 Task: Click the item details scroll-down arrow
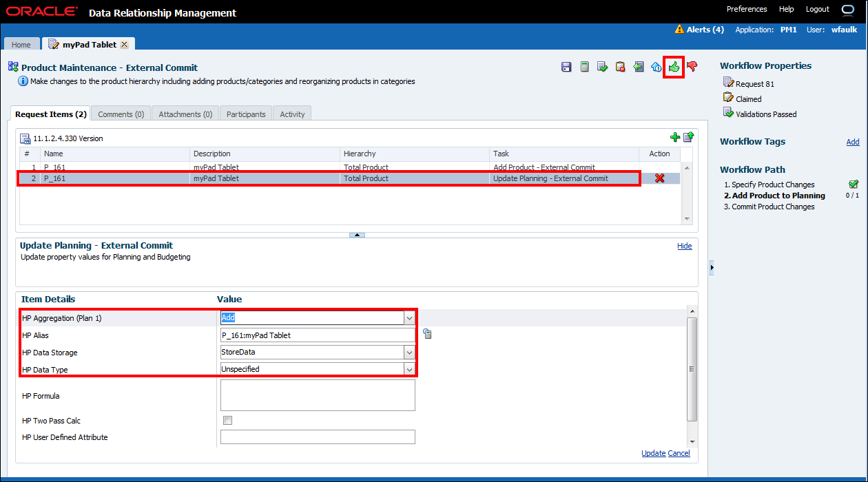tap(692, 441)
